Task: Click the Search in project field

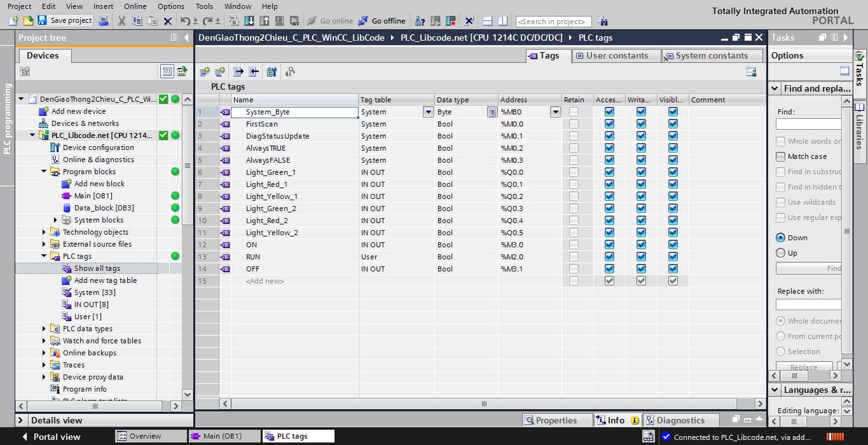Action: pos(553,22)
